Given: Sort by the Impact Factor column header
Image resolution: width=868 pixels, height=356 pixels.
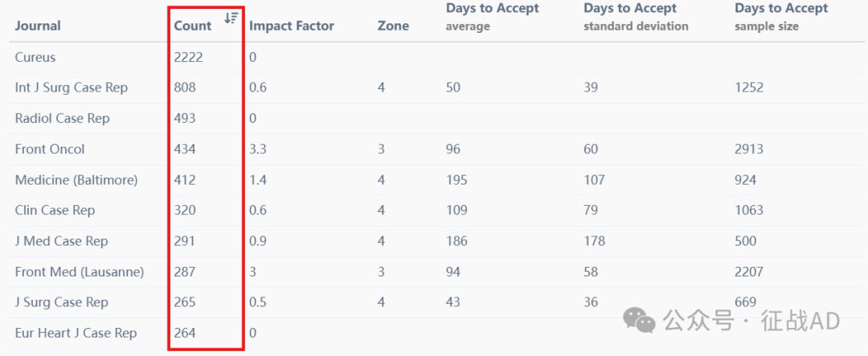Looking at the screenshot, I should [292, 26].
